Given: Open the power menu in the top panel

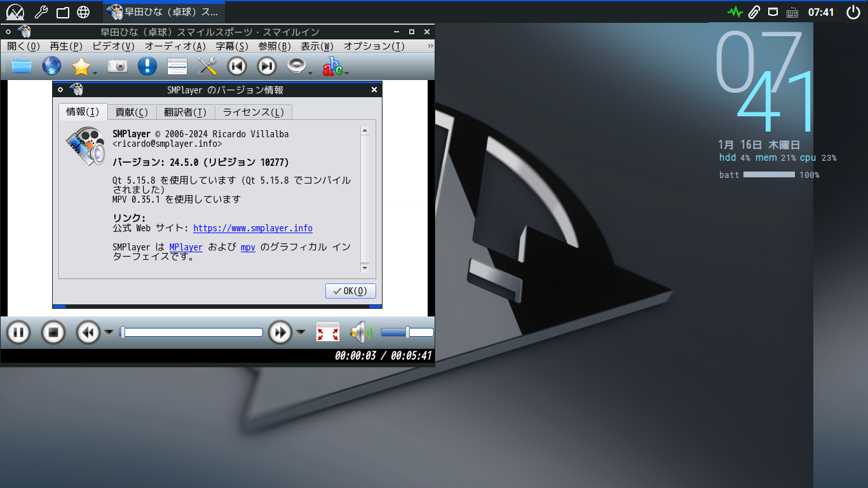Looking at the screenshot, I should click(853, 11).
